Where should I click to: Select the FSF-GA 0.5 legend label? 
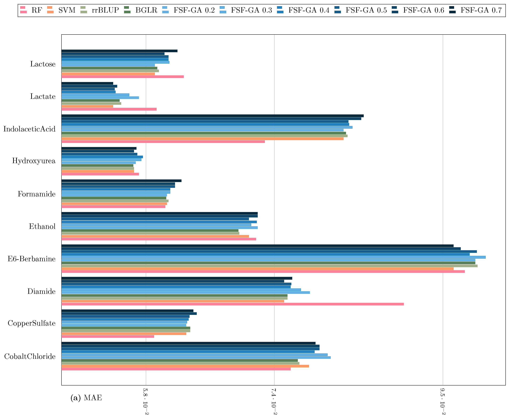pos(366,10)
